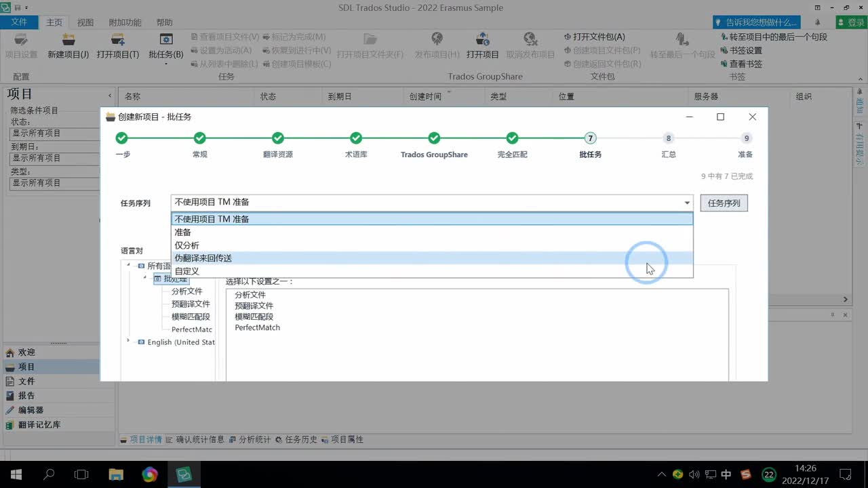Switch to 分析统计 bottom tab
This screenshot has width=868, height=488.
click(250, 439)
